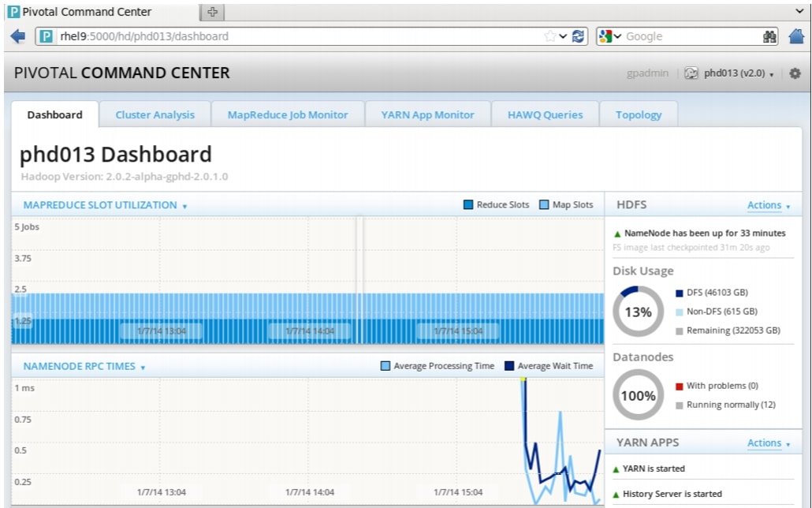The width and height of the screenshot is (812, 508).
Task: Go to the YARN App Monitor tab
Action: tap(428, 114)
